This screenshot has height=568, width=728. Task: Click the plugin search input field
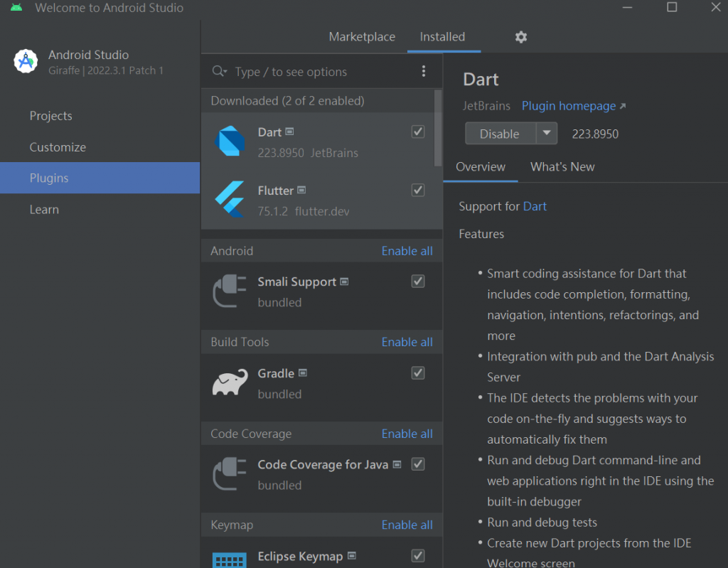(323, 72)
